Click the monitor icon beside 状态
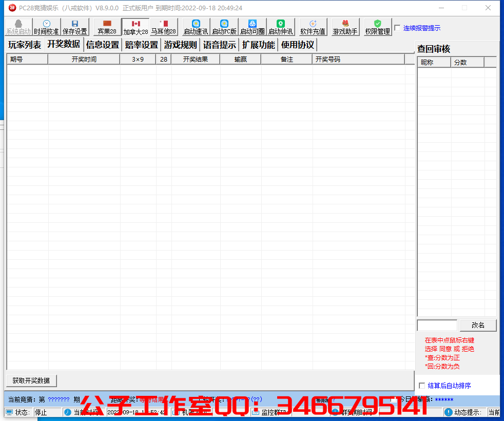 (x=9, y=412)
